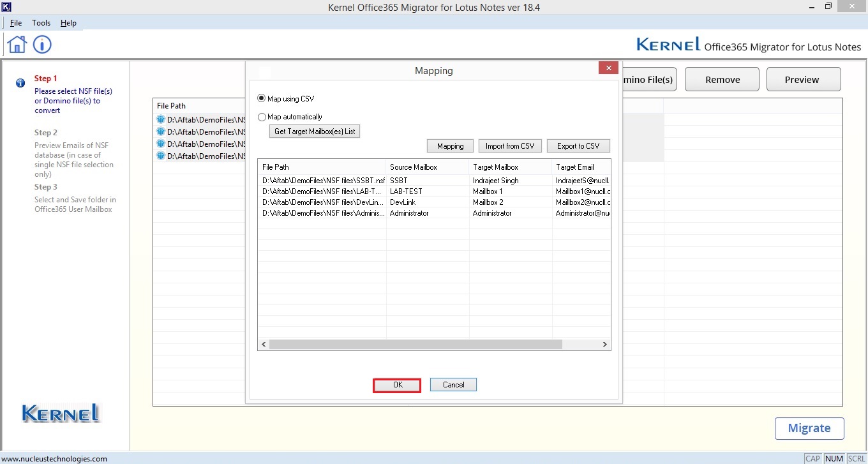
Task: Click the Kernel app icon in title bar
Action: (6, 7)
